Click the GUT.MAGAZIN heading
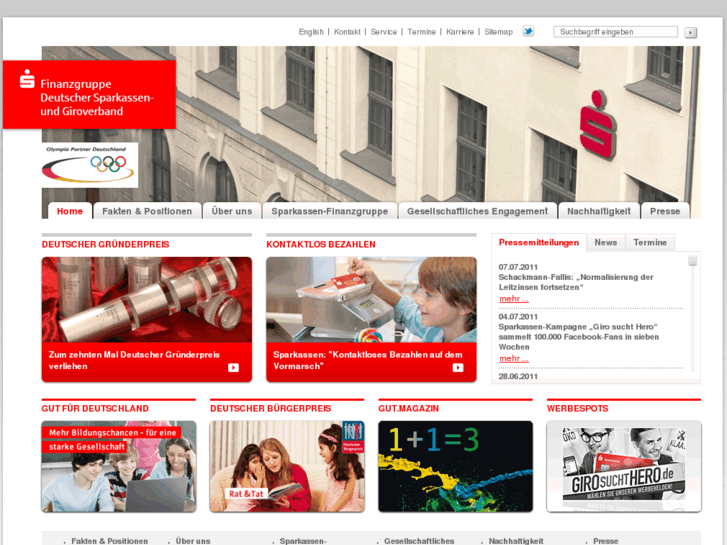727x545 pixels. [x=408, y=409]
